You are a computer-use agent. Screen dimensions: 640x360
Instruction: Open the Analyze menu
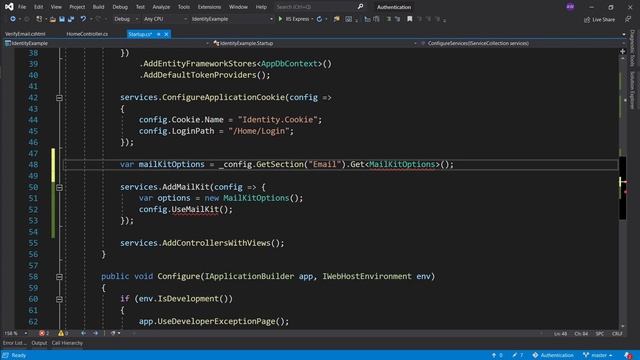(x=161, y=7)
